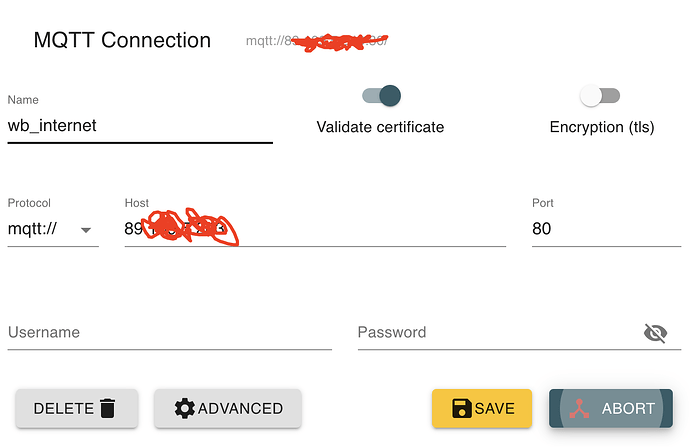The height and width of the screenshot is (447, 690).
Task: Open the Protocol dropdown arrow
Action: pos(86,230)
